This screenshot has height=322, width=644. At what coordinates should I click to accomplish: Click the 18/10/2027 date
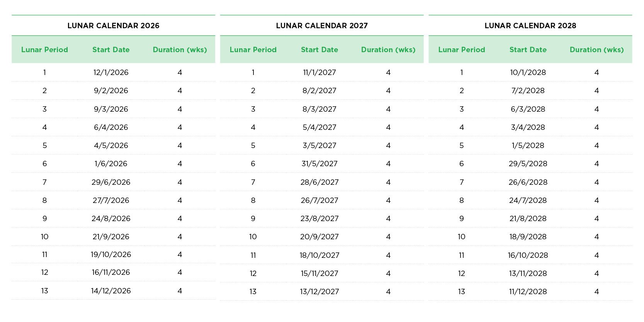coord(319,255)
